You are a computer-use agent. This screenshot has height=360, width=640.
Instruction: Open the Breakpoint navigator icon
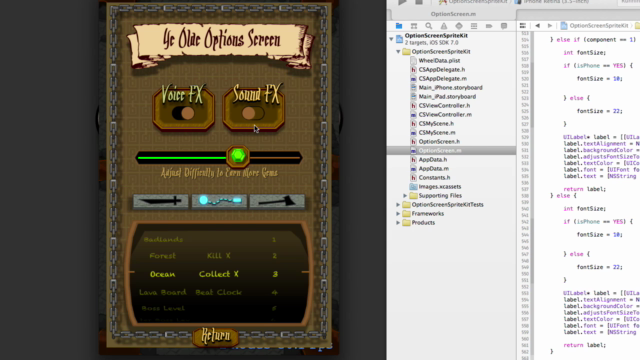[x=489, y=26]
